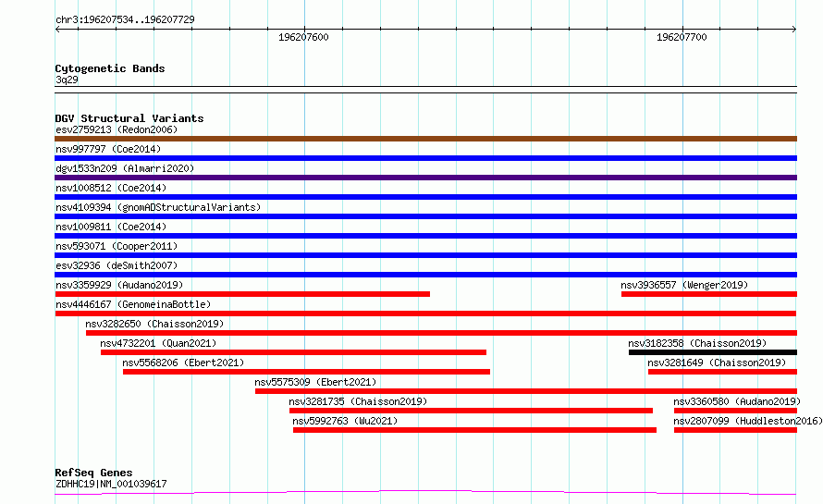Viewport: 823px width, 504px height.
Task: Click the black nsv3182358 (Chaisson2019) bar
Action: 713,352
